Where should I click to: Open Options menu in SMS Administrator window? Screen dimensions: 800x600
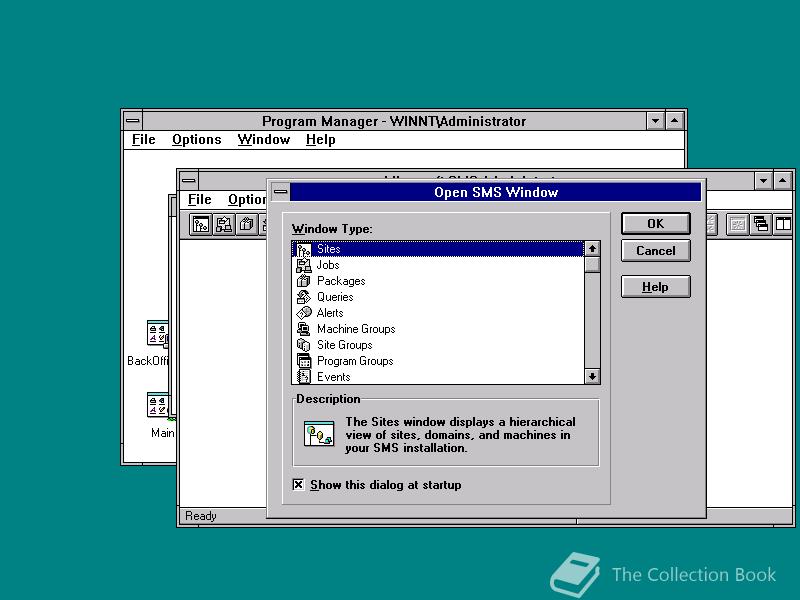coord(247,199)
